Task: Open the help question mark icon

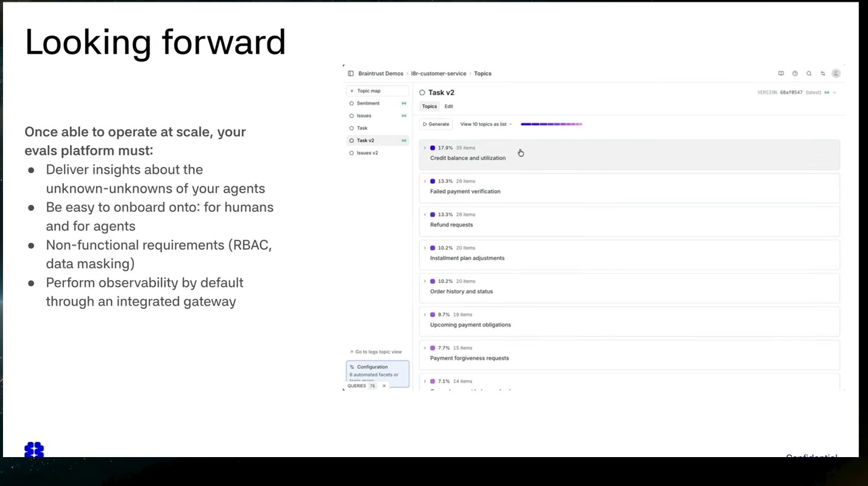Action: 795,73
